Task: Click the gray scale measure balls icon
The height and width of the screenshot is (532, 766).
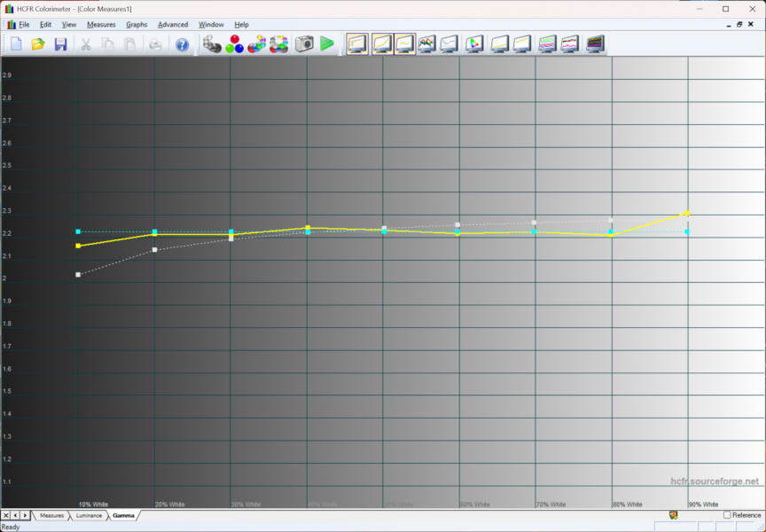Action: [x=212, y=43]
